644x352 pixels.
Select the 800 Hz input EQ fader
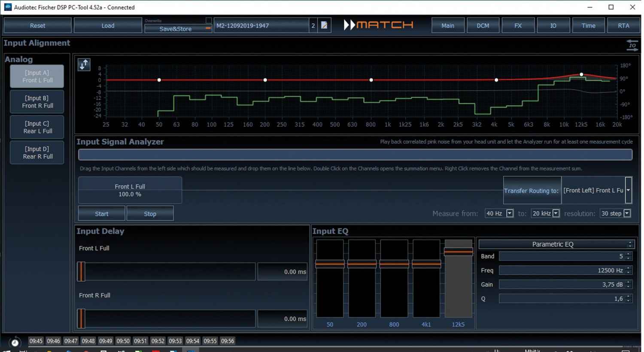pos(394,264)
